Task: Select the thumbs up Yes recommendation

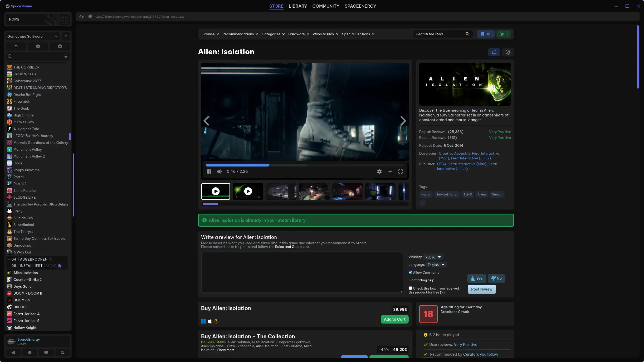Action: click(476, 278)
